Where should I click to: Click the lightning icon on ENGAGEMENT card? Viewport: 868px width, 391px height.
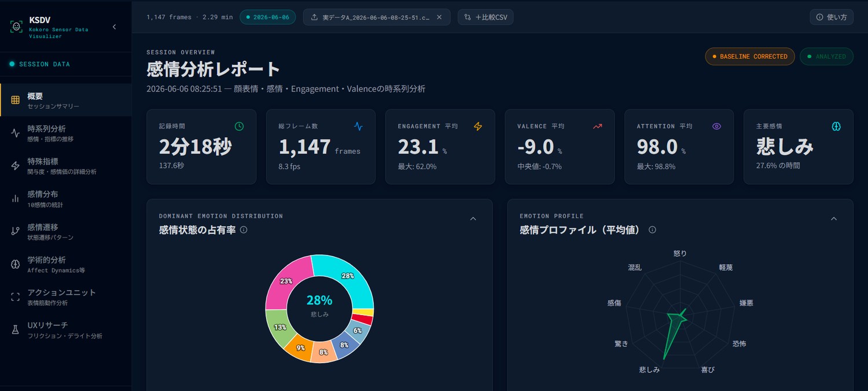(478, 126)
